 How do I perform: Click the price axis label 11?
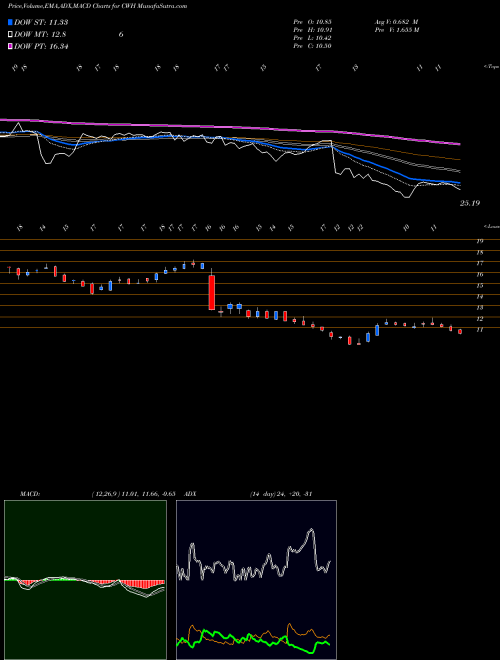click(x=479, y=330)
